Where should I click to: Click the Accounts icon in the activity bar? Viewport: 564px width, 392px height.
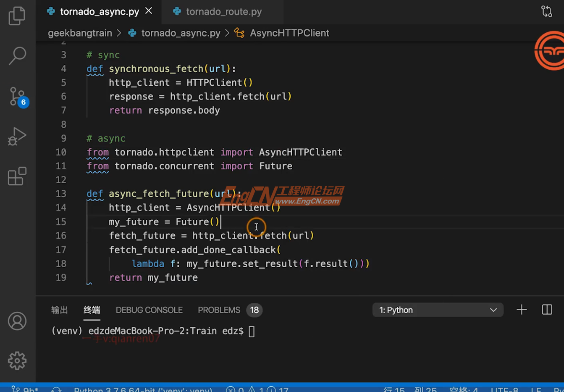pos(17,321)
